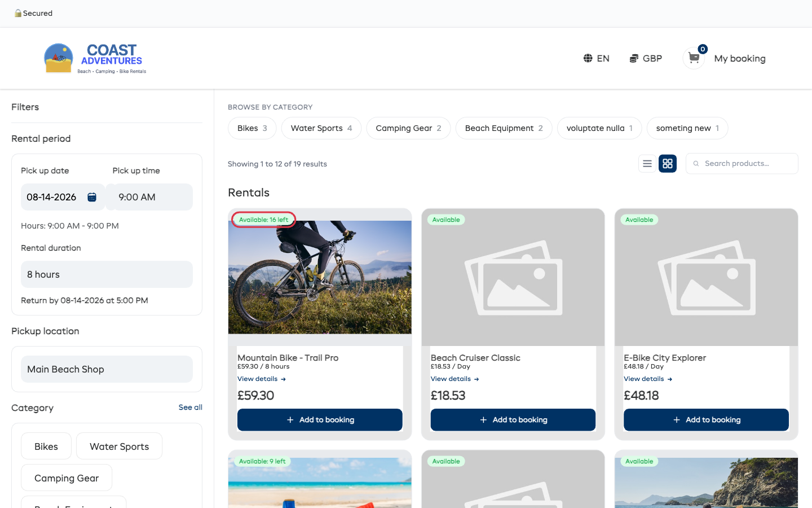812x508 pixels.
Task: Click the £48.18 large price
Action: click(641, 396)
